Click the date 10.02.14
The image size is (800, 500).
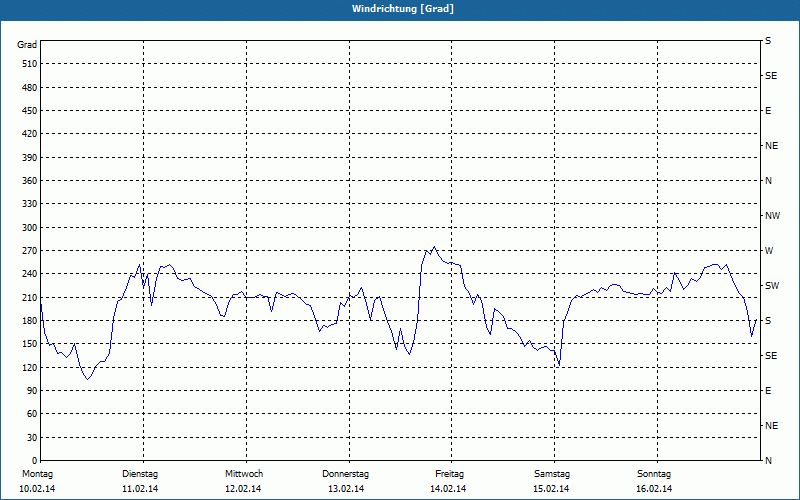[37, 489]
